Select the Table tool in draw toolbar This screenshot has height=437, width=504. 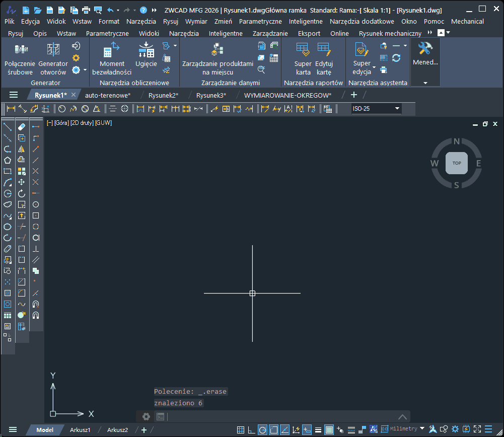(x=8, y=315)
